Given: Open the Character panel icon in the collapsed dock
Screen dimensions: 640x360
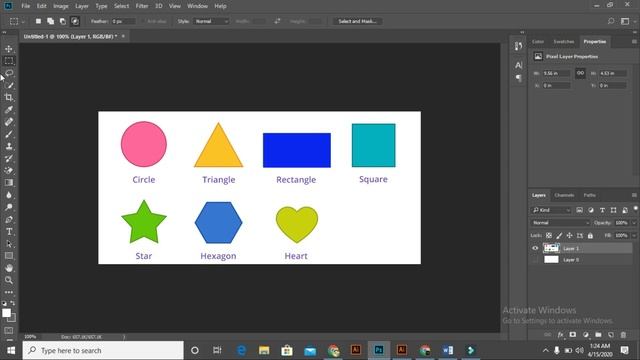Looking at the screenshot, I should click(x=518, y=65).
